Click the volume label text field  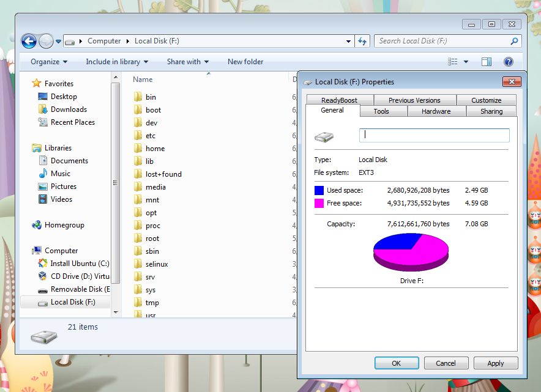(434, 135)
